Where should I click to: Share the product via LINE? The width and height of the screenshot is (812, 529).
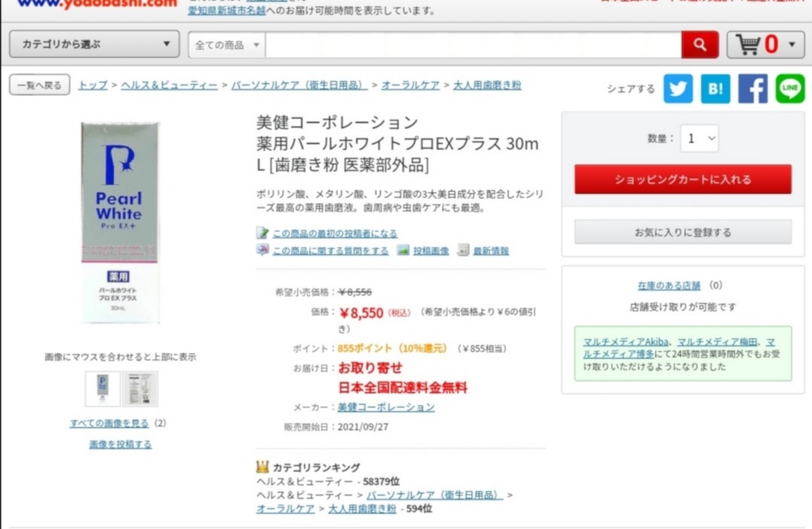tap(789, 89)
